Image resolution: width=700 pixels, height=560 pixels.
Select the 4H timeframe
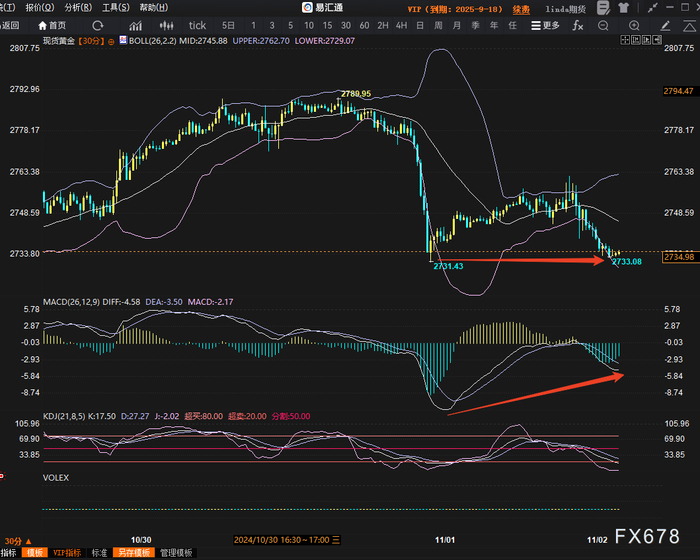pos(401,25)
